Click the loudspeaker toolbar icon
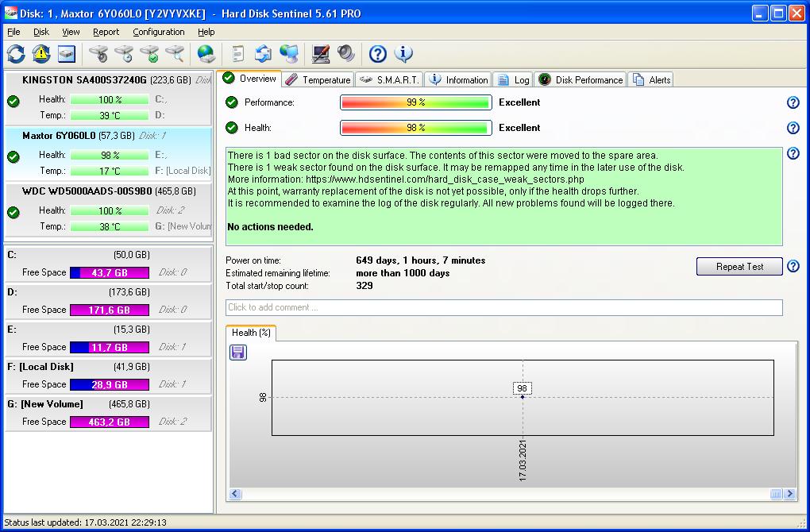Viewport: 810px width, 532px height. point(345,53)
